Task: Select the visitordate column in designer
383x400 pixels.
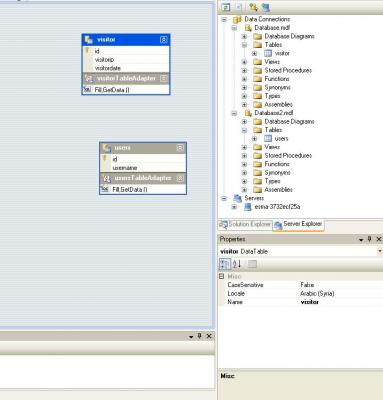Action: coord(126,68)
